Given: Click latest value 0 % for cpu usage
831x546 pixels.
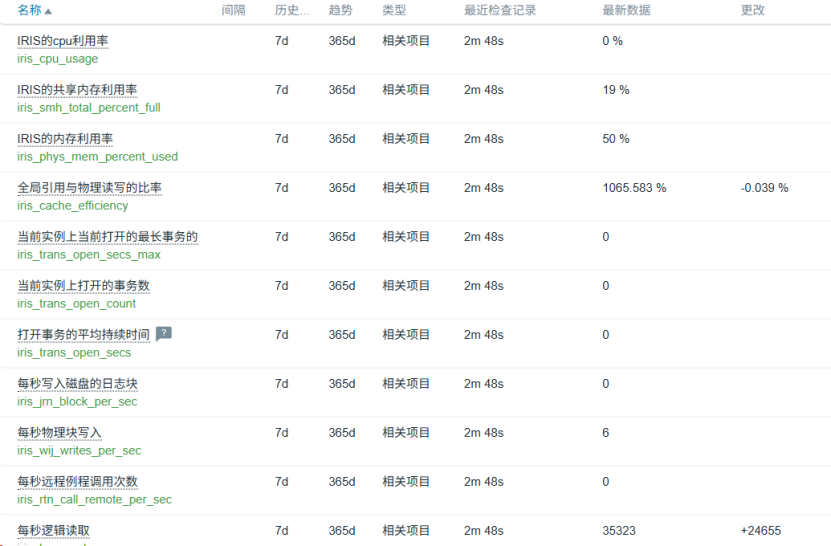Looking at the screenshot, I should pyautogui.click(x=612, y=41).
